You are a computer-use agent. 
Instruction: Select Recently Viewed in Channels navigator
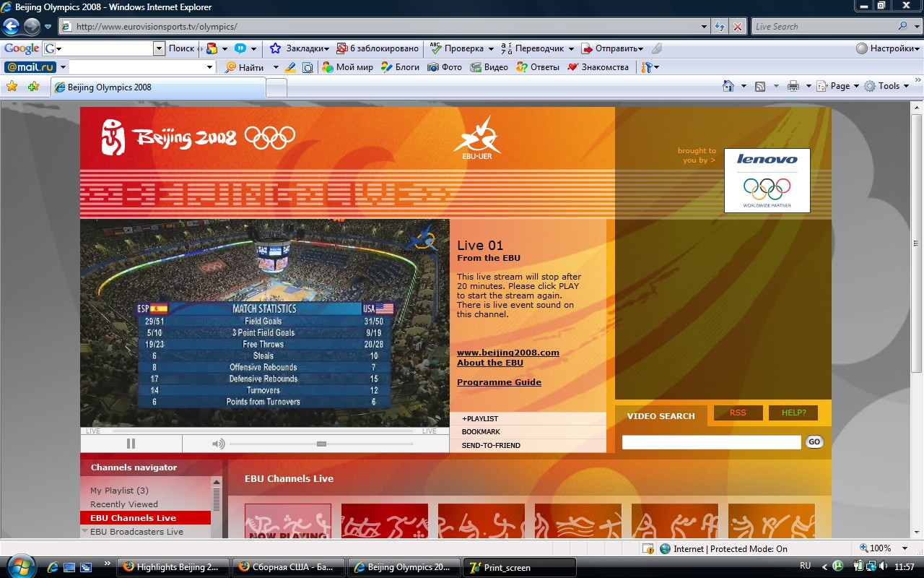pyautogui.click(x=124, y=504)
